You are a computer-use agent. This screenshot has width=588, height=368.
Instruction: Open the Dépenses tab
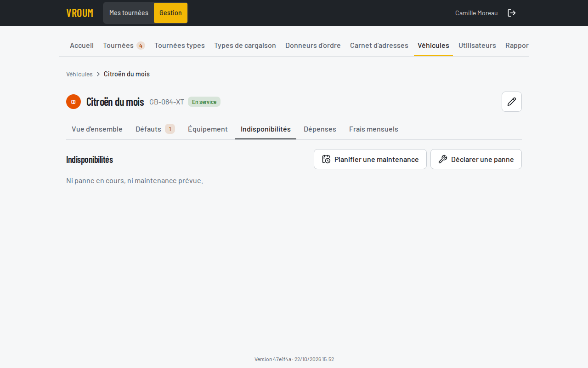click(x=320, y=129)
